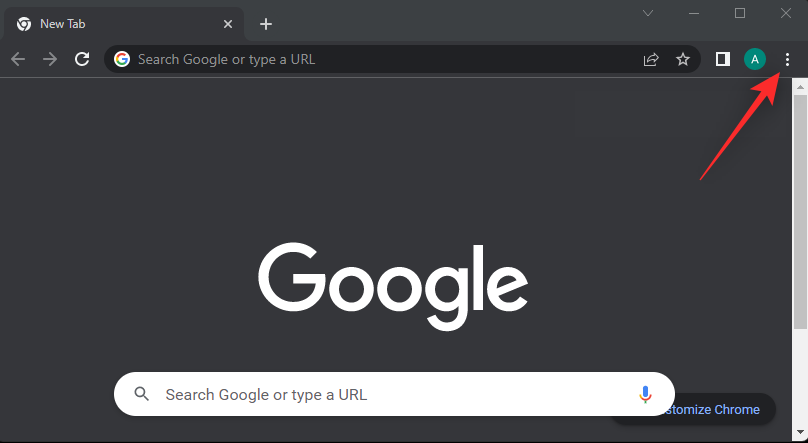Click the magnifier icon in the search box
This screenshot has width=808, height=443.
(x=141, y=394)
